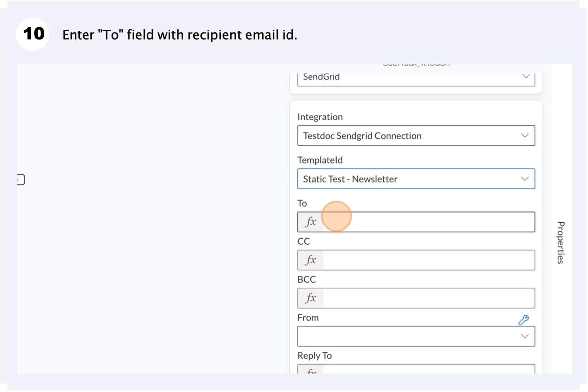Click the Integration label
Screen dimensions: 588x392
click(x=320, y=117)
